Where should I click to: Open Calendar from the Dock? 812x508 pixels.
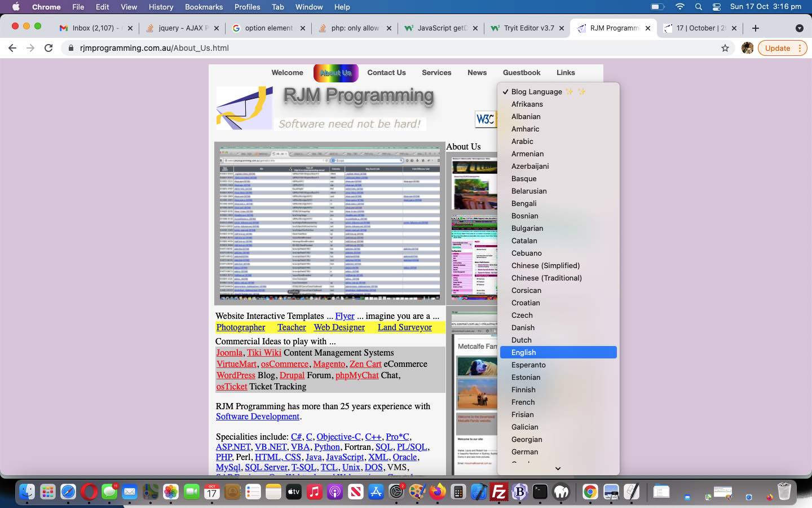pos(211,492)
